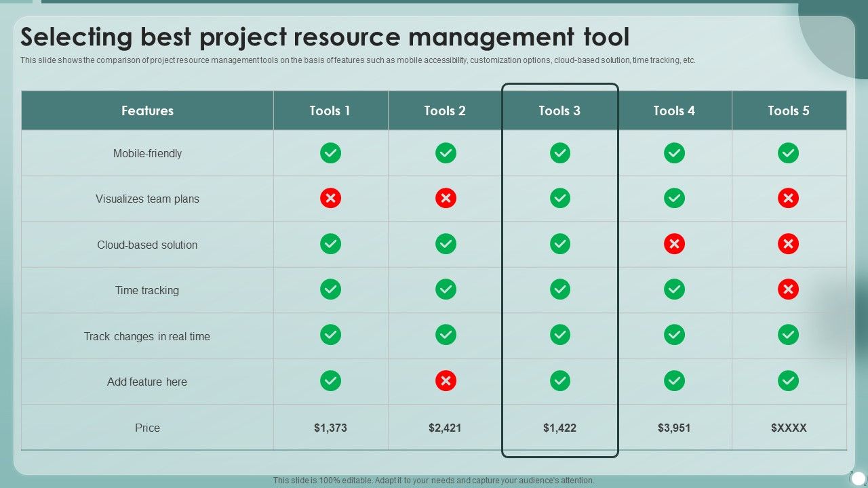Click the green check for Tools 4 Add feature here

click(x=674, y=381)
